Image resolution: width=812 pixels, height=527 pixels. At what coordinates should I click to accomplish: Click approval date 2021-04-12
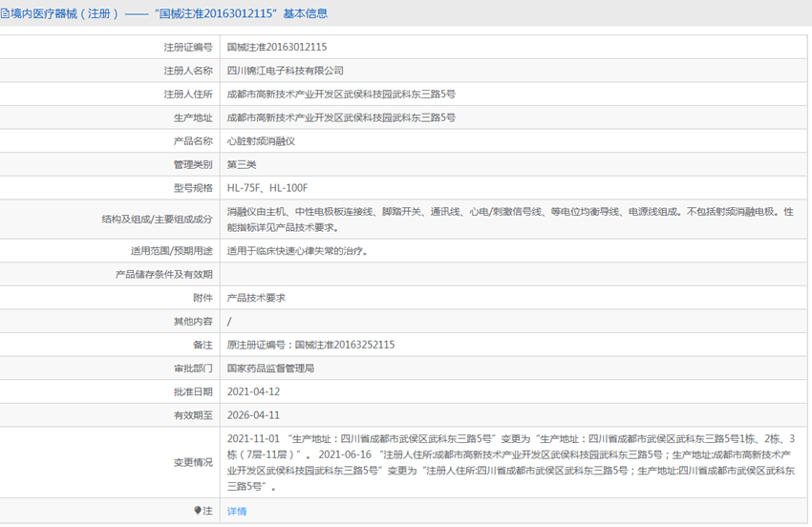pos(253,391)
